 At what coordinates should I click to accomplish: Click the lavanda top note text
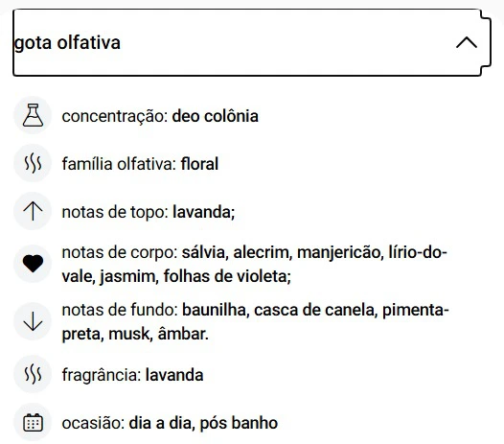pyautogui.click(x=204, y=212)
